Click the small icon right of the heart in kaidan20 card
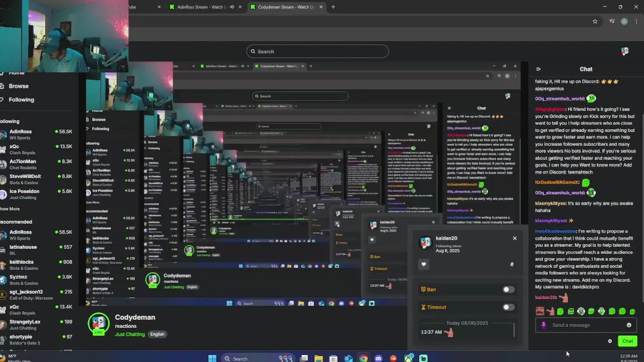 (x=512, y=264)
